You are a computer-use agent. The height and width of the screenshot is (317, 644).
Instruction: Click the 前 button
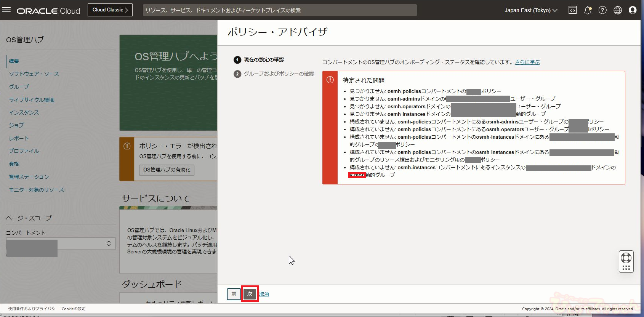click(x=234, y=294)
